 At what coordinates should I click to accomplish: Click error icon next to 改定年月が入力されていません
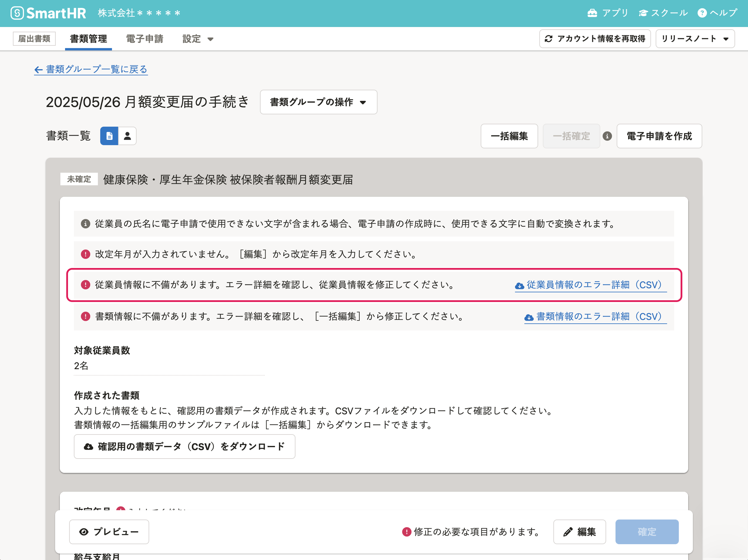(86, 254)
